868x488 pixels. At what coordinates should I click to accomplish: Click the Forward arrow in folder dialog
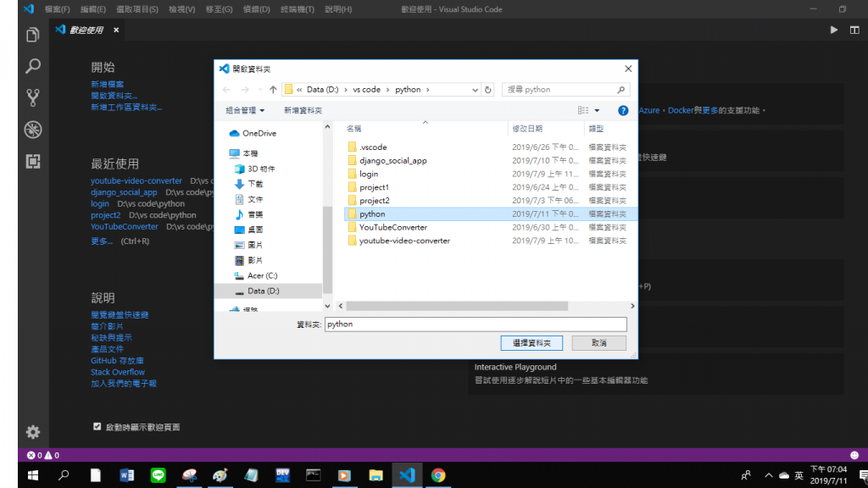245,90
